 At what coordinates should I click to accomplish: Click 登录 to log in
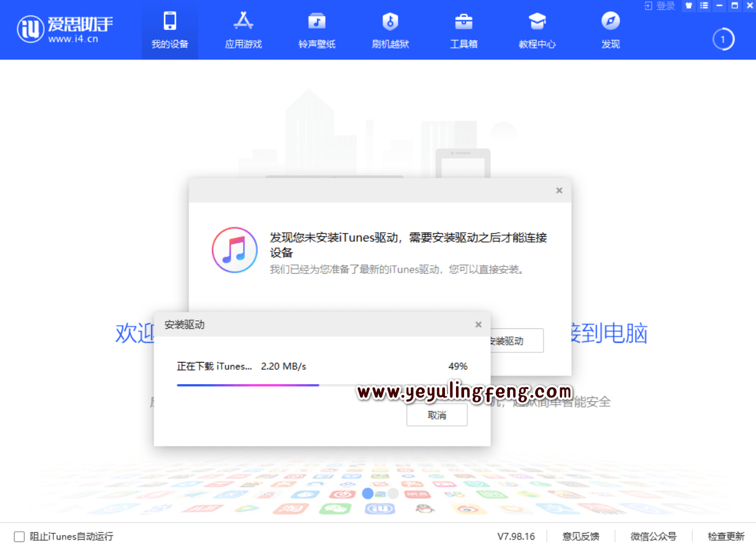(x=661, y=6)
